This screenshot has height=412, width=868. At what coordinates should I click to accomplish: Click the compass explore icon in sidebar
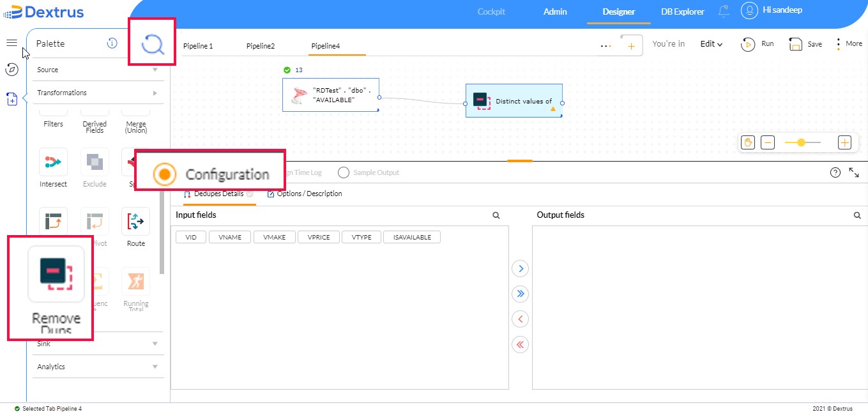11,69
